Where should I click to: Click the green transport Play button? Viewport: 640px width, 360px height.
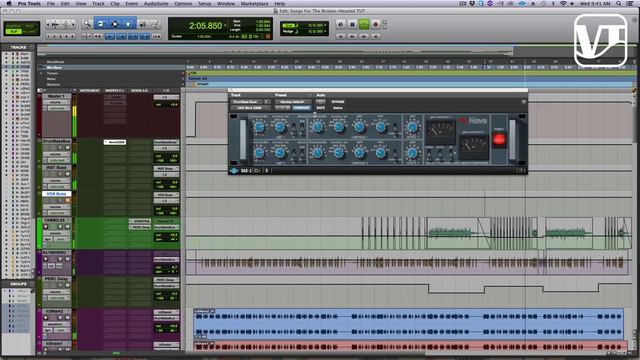pyautogui.click(x=364, y=24)
